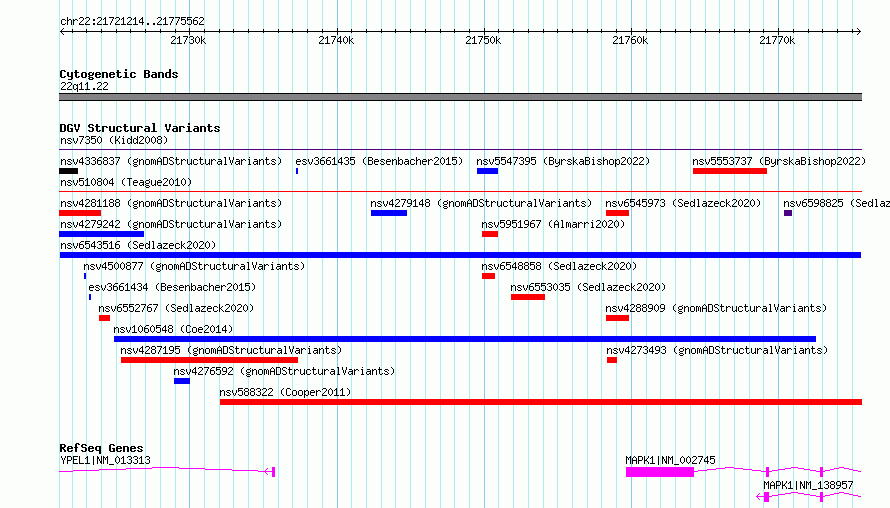Open the nsv6548858 (Sedlazeck2020) label

tap(560, 266)
